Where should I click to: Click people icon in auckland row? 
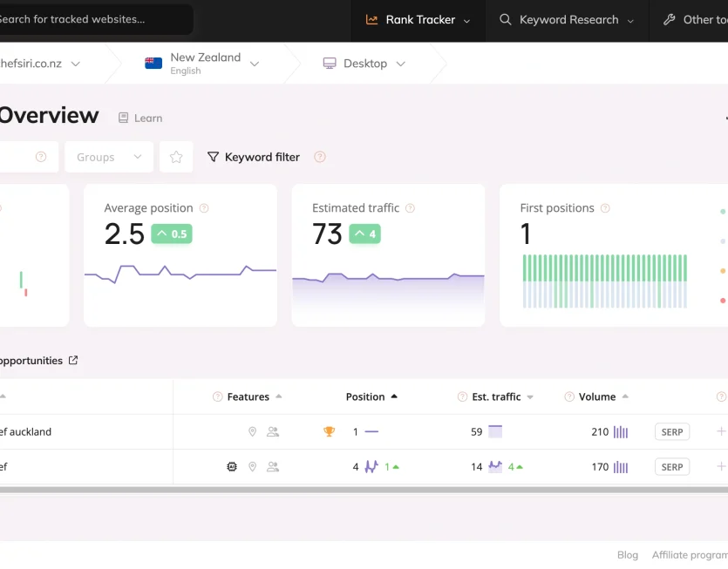pos(273,431)
